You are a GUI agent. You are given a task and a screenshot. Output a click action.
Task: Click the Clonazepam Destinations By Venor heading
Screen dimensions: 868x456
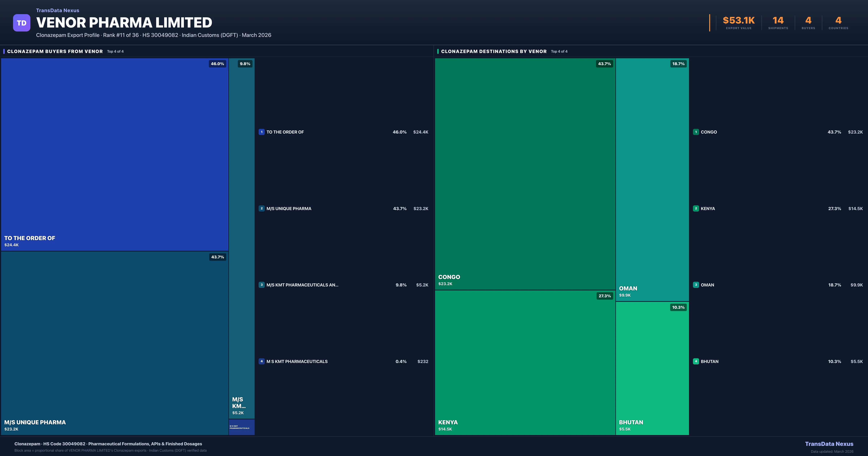click(494, 51)
